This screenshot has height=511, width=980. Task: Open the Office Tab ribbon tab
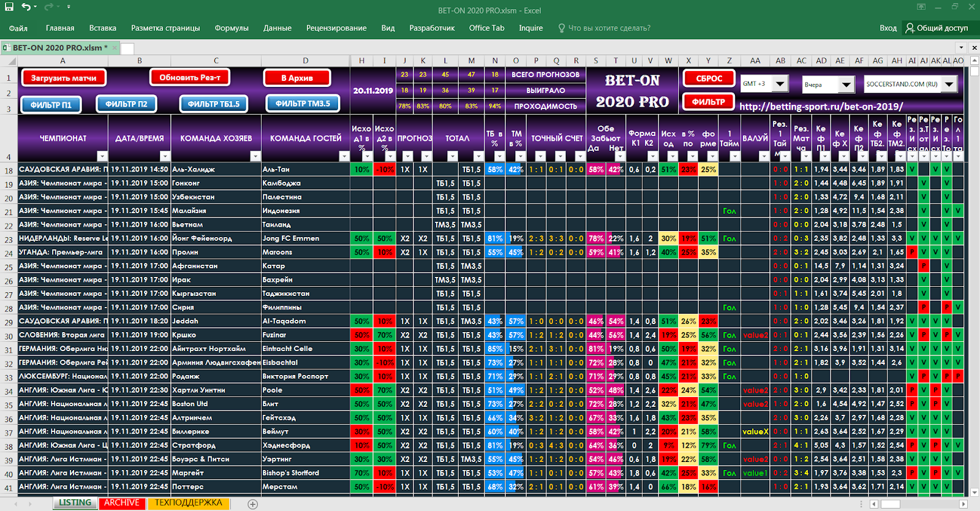pyautogui.click(x=487, y=28)
